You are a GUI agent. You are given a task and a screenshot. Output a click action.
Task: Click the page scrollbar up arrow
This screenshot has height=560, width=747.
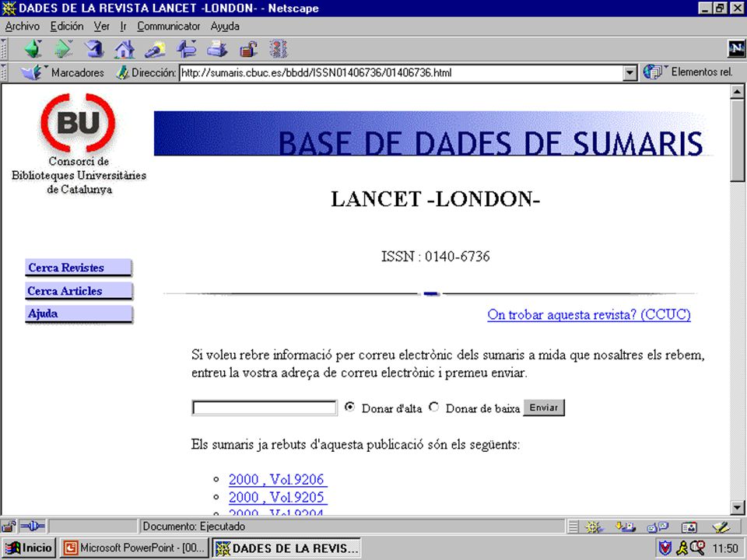(x=738, y=92)
